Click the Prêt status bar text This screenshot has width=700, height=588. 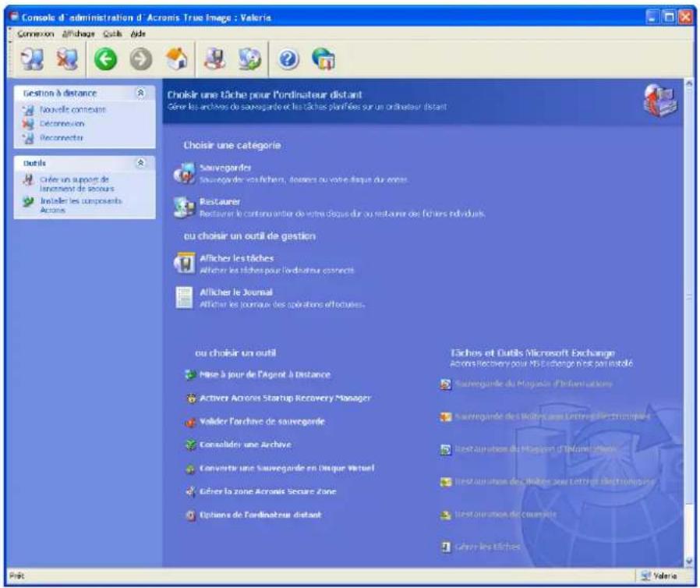[17, 576]
